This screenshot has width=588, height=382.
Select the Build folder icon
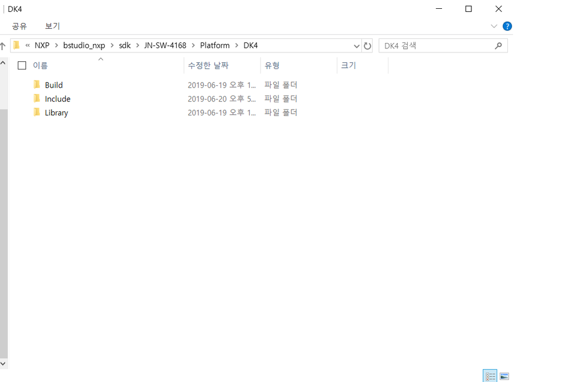click(36, 84)
